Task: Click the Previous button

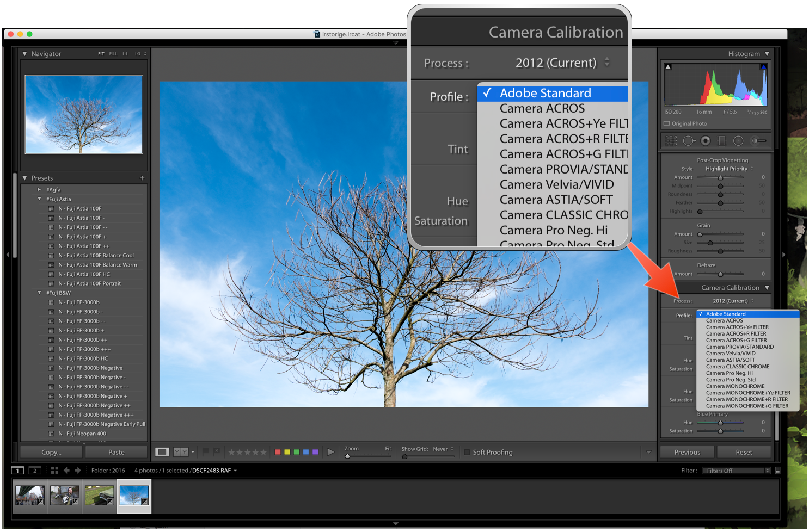Action: (687, 452)
